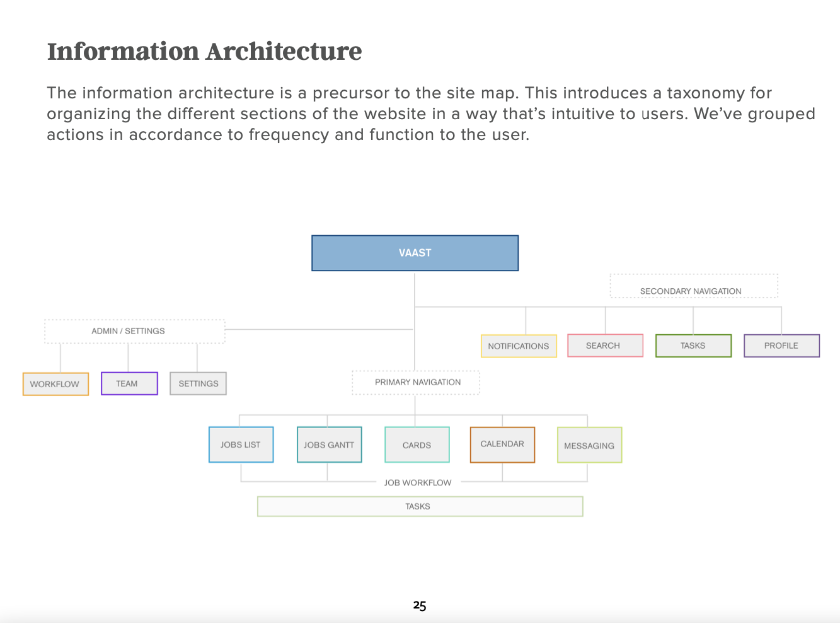Click the Information Architecture heading

(205, 51)
